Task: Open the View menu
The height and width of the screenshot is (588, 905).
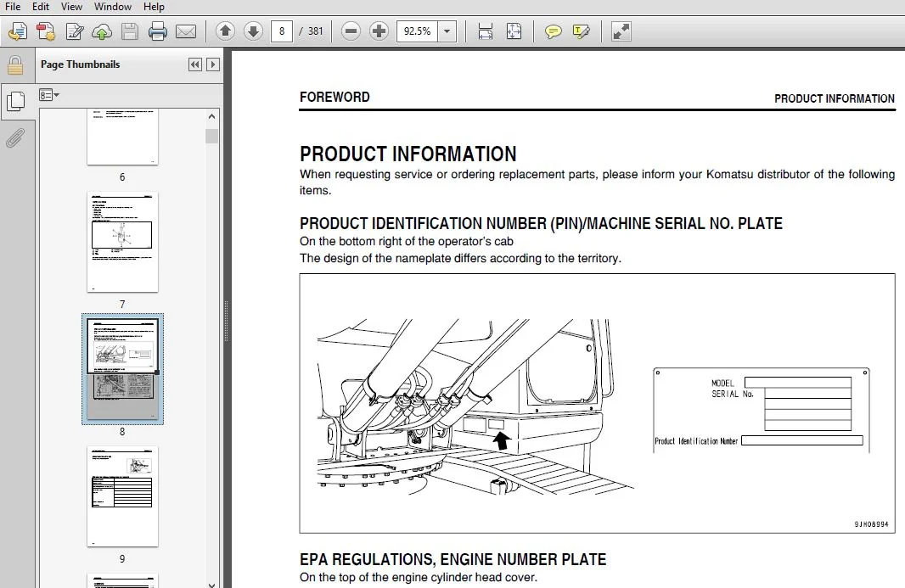Action: pyautogui.click(x=71, y=7)
